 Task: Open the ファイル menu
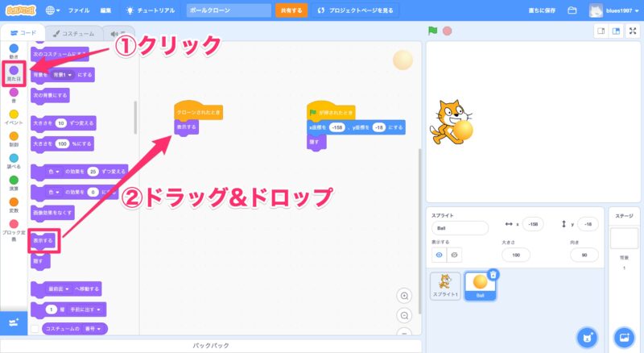point(79,10)
